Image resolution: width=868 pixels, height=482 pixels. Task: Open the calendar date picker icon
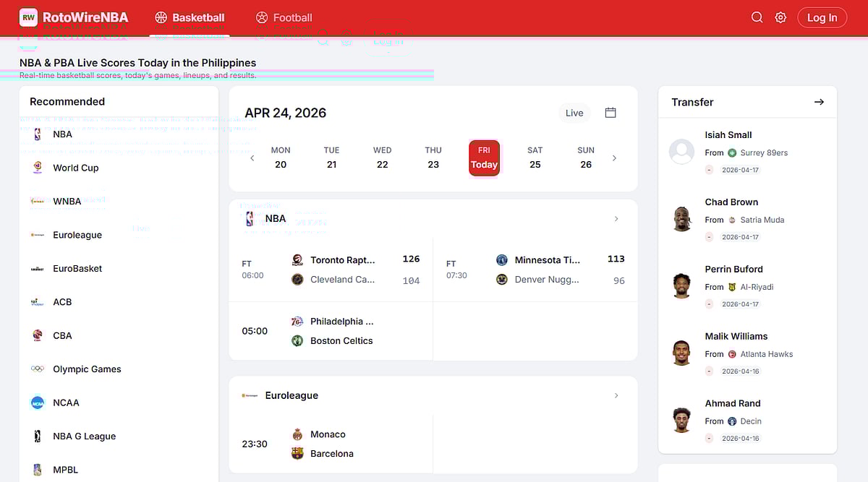coord(610,113)
